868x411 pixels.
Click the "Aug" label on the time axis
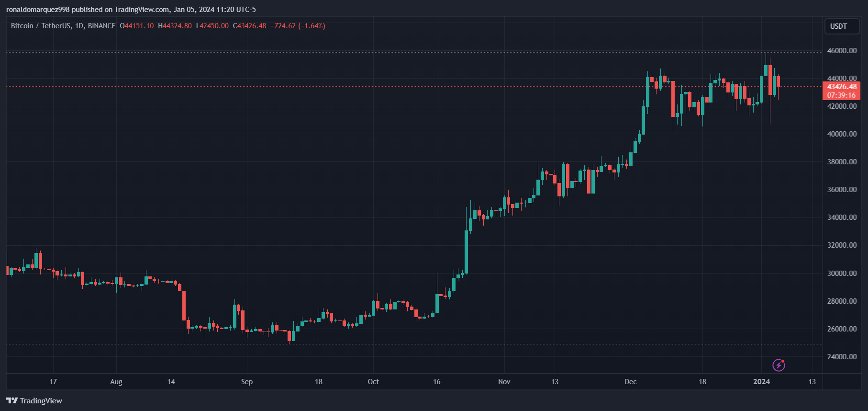pyautogui.click(x=116, y=382)
